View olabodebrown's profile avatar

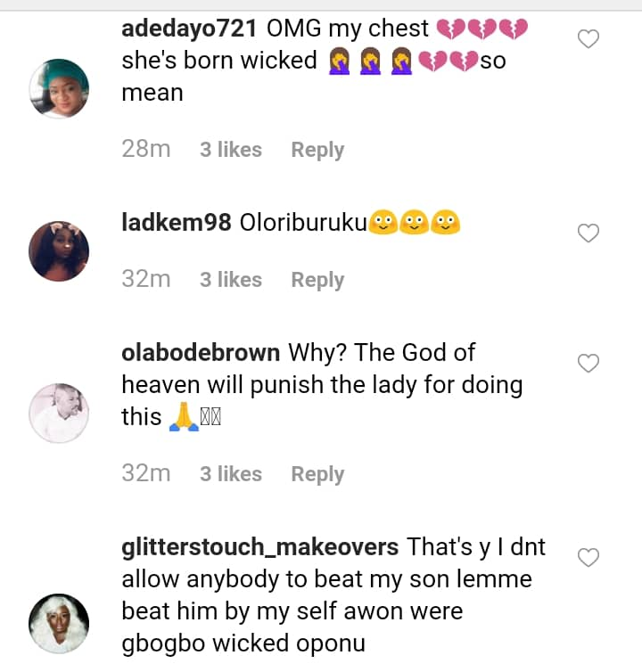tap(59, 413)
